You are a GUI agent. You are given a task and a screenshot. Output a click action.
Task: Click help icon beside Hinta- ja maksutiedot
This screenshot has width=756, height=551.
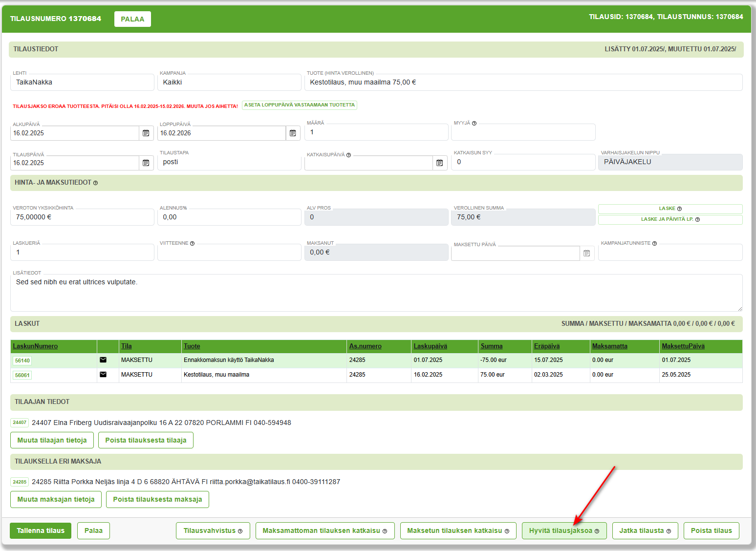[x=96, y=183]
